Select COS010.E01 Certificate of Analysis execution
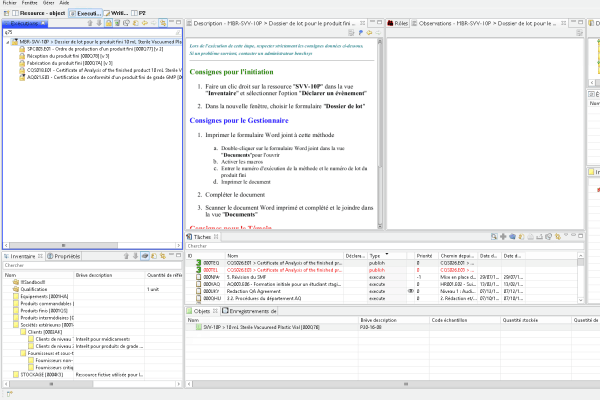600x400 pixels. coord(101,70)
